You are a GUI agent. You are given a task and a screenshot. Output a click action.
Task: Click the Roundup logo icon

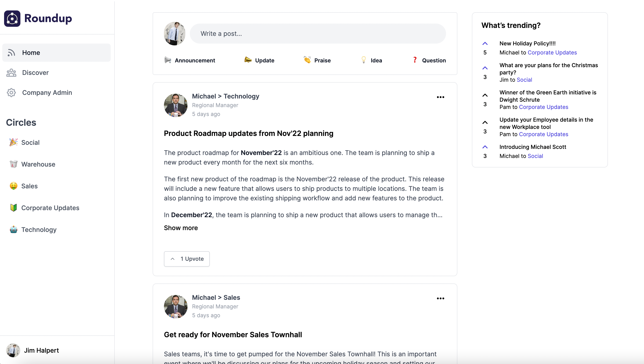pyautogui.click(x=12, y=19)
